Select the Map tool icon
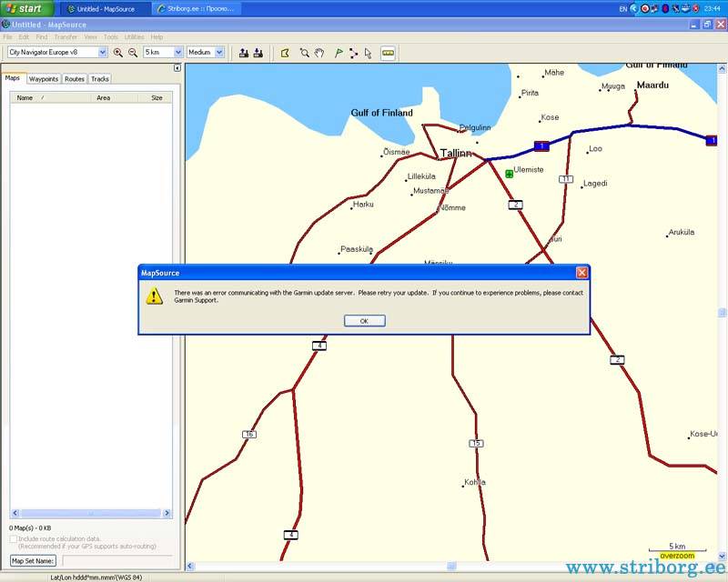This screenshot has height=582, width=728. [285, 53]
